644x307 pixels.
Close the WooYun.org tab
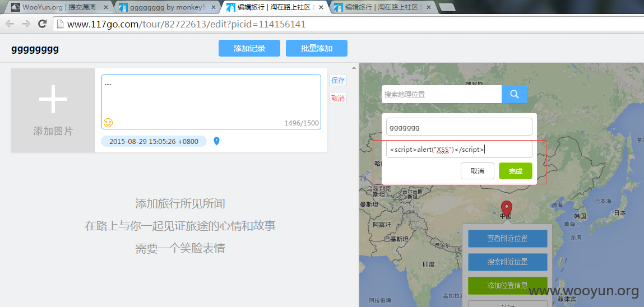[106, 7]
